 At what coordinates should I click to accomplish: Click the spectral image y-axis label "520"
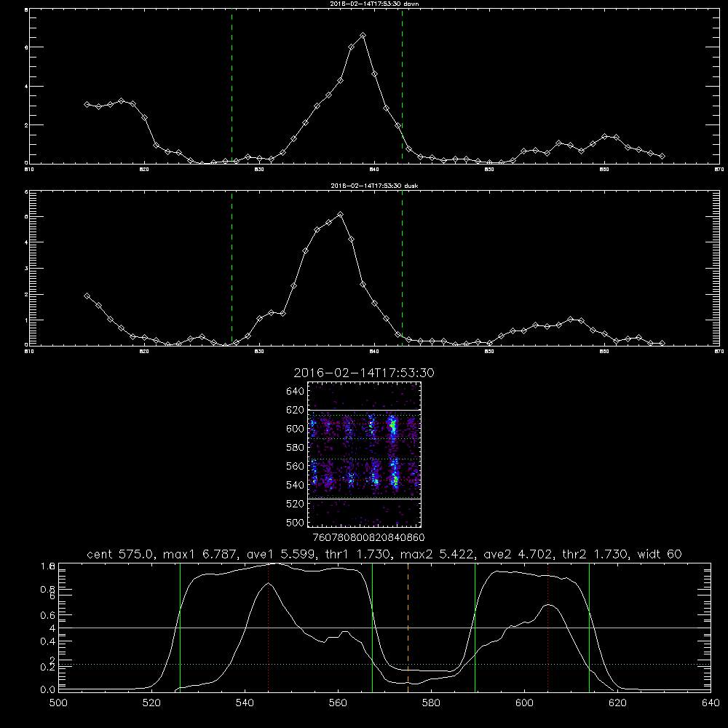[x=295, y=504]
